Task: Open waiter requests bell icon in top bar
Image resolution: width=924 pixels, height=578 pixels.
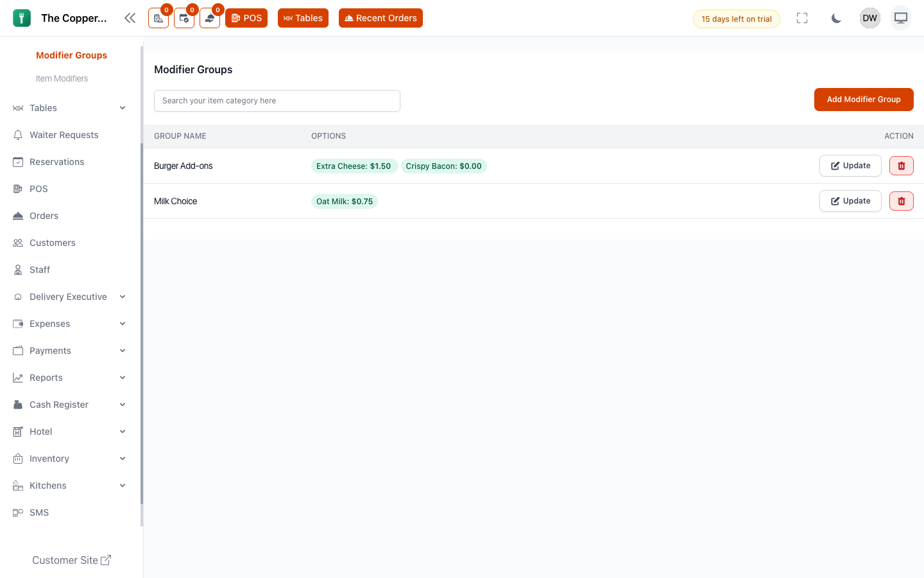Action: tap(210, 18)
